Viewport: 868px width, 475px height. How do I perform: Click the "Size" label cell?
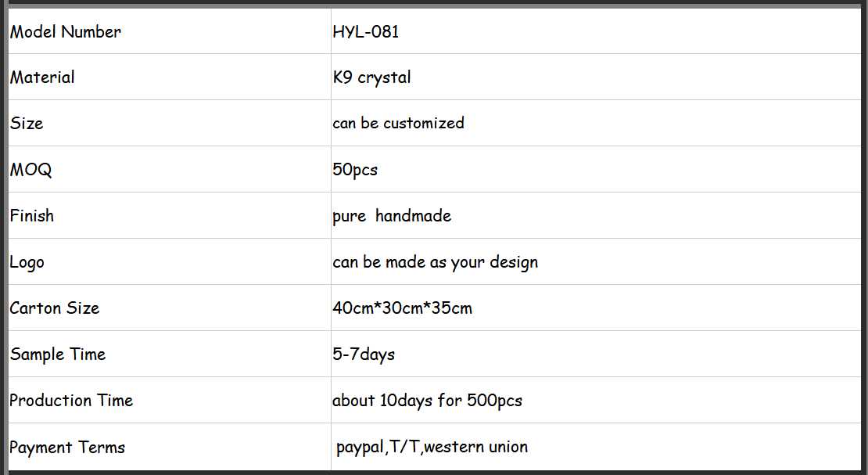point(27,124)
